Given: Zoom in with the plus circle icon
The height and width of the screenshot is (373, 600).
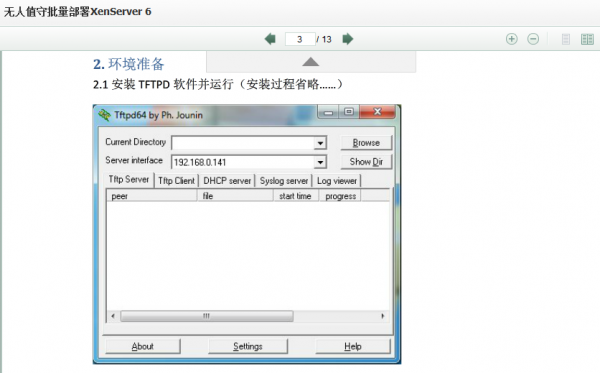Looking at the screenshot, I should click(512, 39).
